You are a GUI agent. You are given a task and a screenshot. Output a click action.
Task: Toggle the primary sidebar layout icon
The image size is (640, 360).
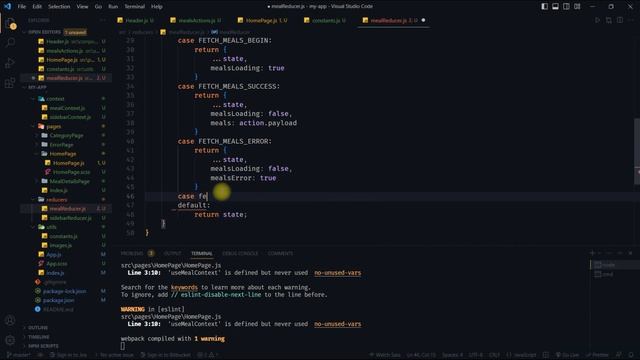[544, 7]
